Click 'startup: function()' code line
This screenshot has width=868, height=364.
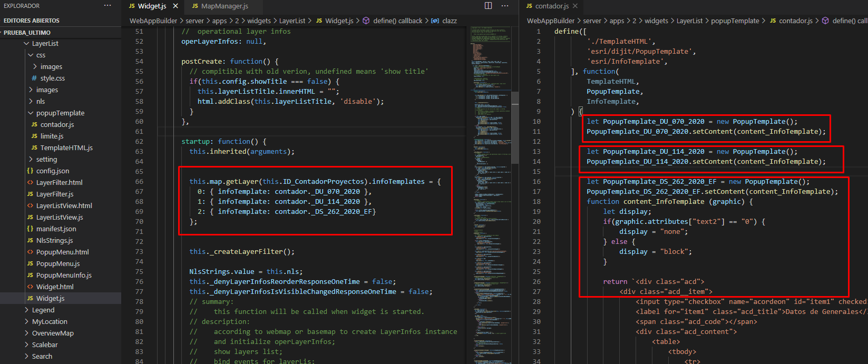(x=223, y=142)
